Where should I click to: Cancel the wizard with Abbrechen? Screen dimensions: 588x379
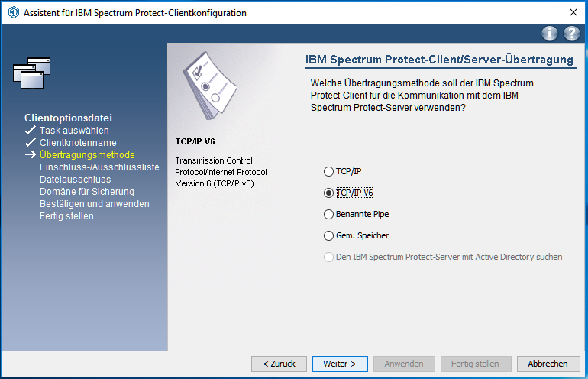[548, 364]
